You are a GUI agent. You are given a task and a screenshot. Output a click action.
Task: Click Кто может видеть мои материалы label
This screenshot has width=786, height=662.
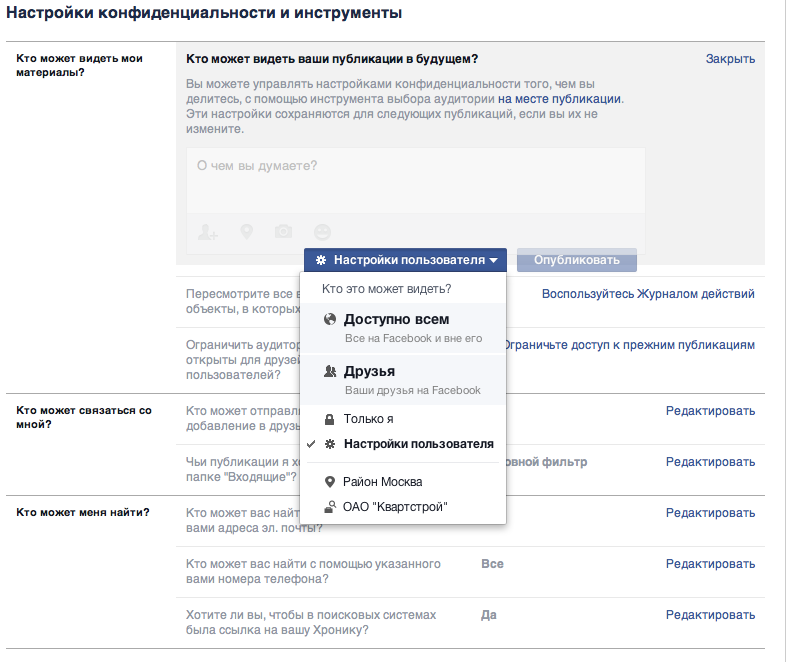pyautogui.click(x=79, y=65)
